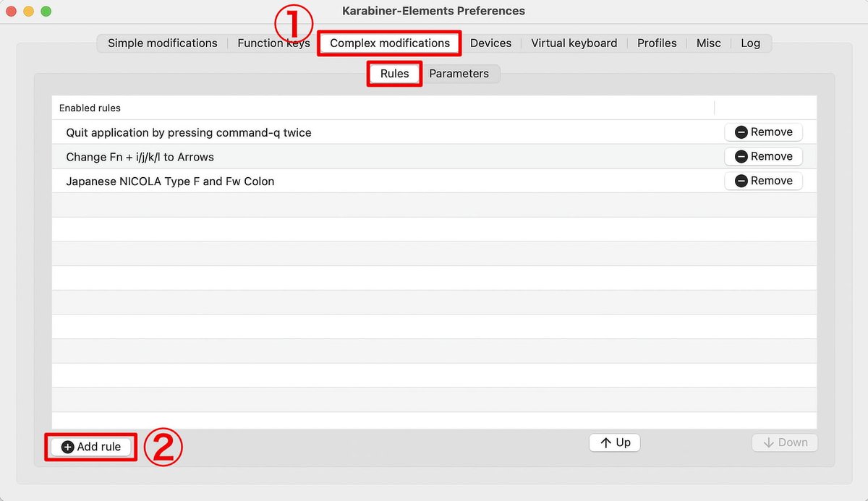Select the Rules sub-tab
The height and width of the screenshot is (501, 868).
(393, 73)
